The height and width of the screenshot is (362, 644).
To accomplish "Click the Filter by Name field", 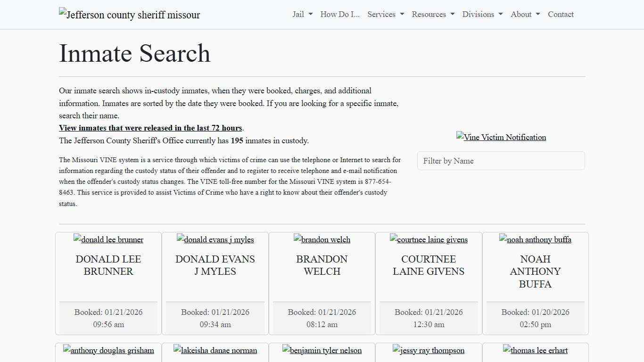I will (x=501, y=161).
